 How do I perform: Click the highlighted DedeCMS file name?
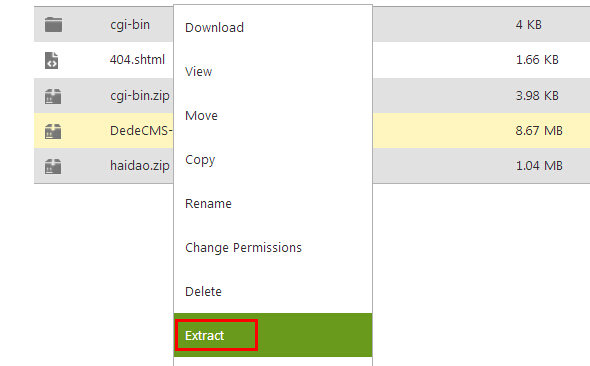point(141,131)
